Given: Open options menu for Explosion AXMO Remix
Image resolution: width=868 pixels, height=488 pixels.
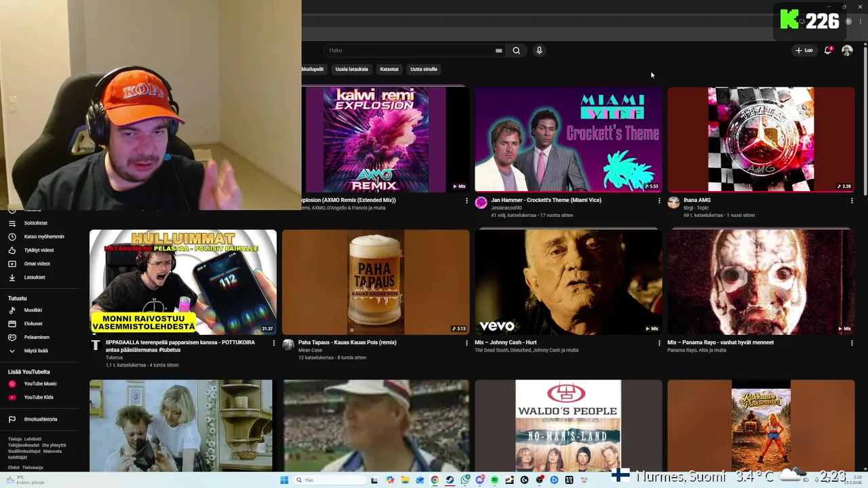Looking at the screenshot, I should (467, 201).
